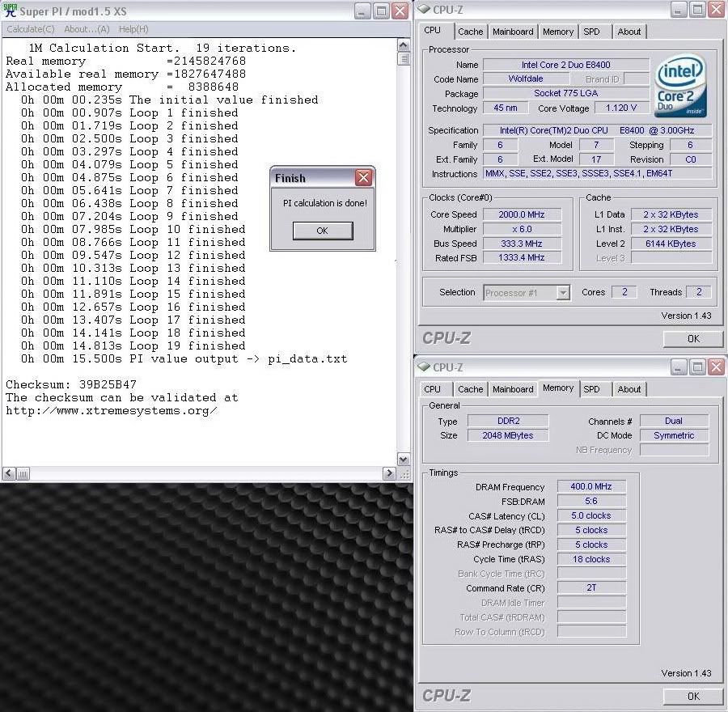Screen dimensions: 728x712
Task: Select Memory tab in lower CPU-Z window
Action: point(558,388)
